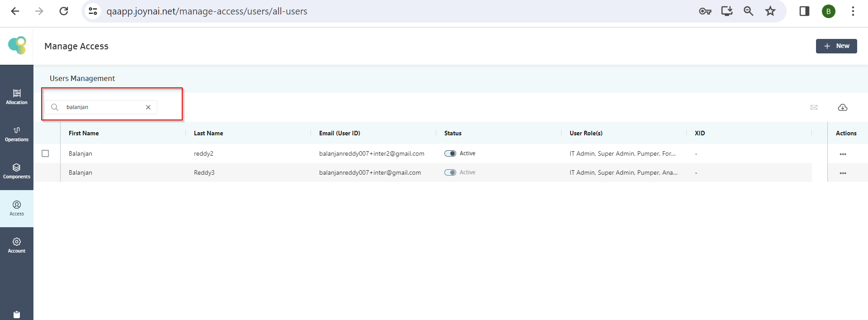Go to Components in the sidebar

point(17,171)
